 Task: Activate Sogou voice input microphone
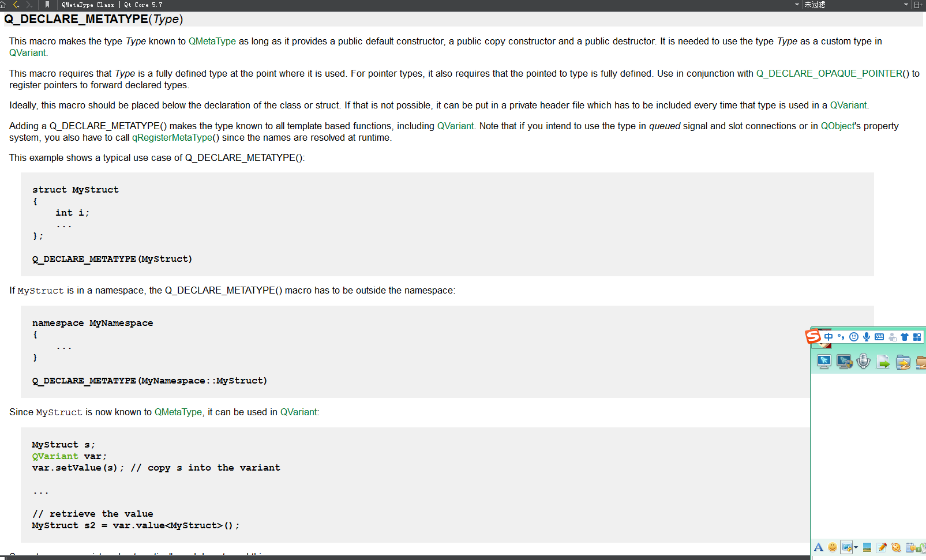pyautogui.click(x=867, y=337)
